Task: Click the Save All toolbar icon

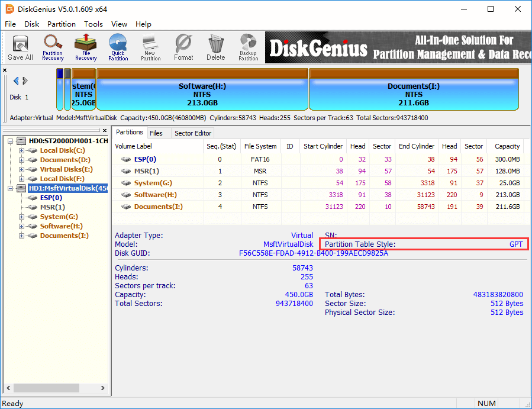Action: [x=20, y=47]
